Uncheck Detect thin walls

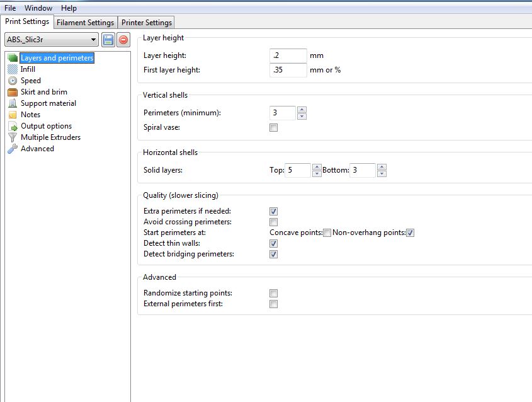click(x=273, y=243)
